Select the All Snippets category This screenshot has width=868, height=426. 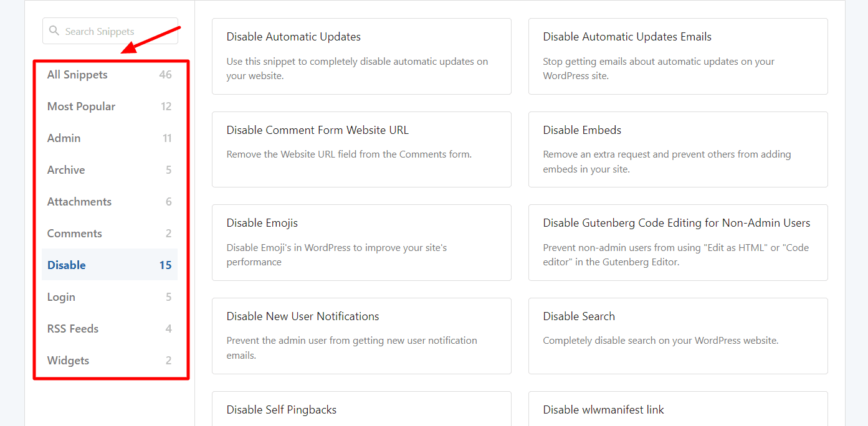coord(77,75)
